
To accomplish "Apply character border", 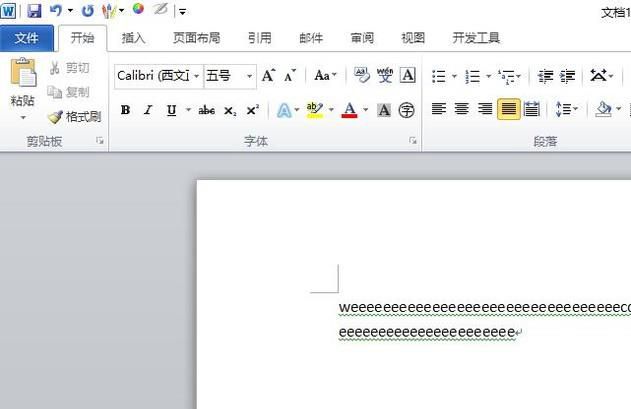I will coord(407,75).
